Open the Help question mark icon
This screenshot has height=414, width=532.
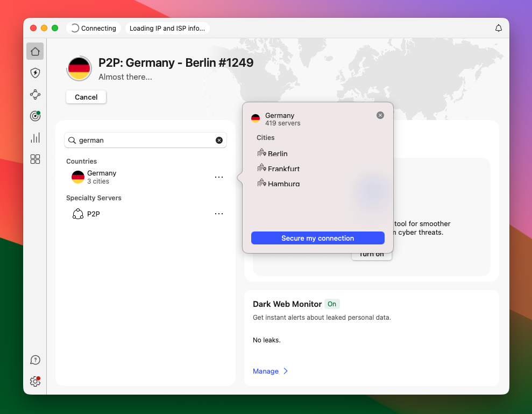click(x=35, y=360)
